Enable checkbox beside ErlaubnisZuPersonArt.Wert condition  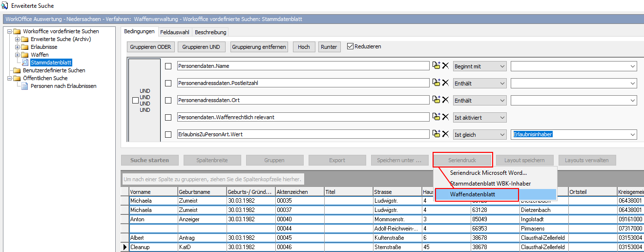(168, 134)
